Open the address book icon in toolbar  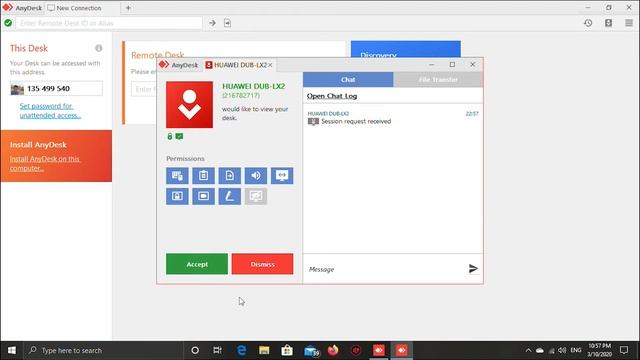click(x=608, y=23)
